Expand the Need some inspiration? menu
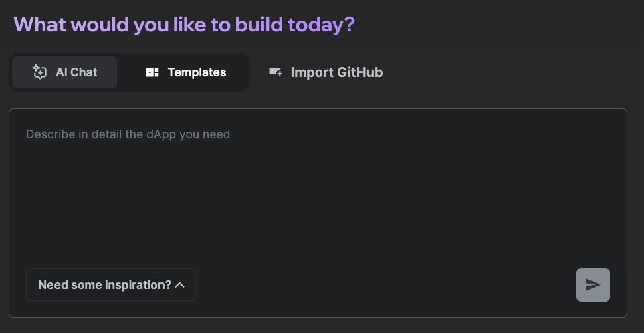The width and height of the screenshot is (644, 333). coord(111,285)
